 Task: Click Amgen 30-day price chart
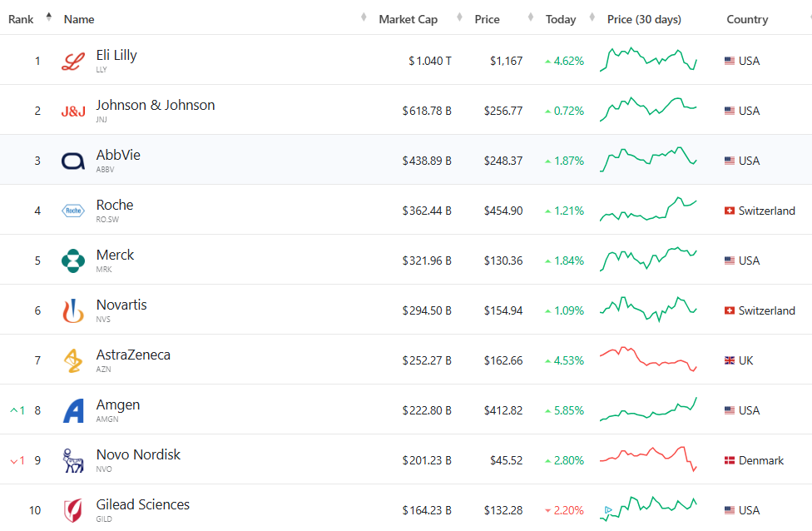pyautogui.click(x=648, y=409)
